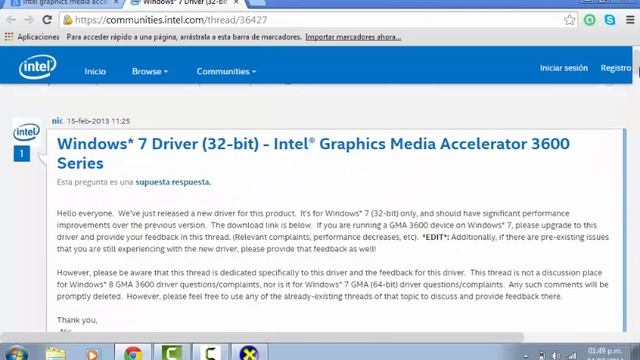Expand the Browse dropdown menu

(x=150, y=71)
